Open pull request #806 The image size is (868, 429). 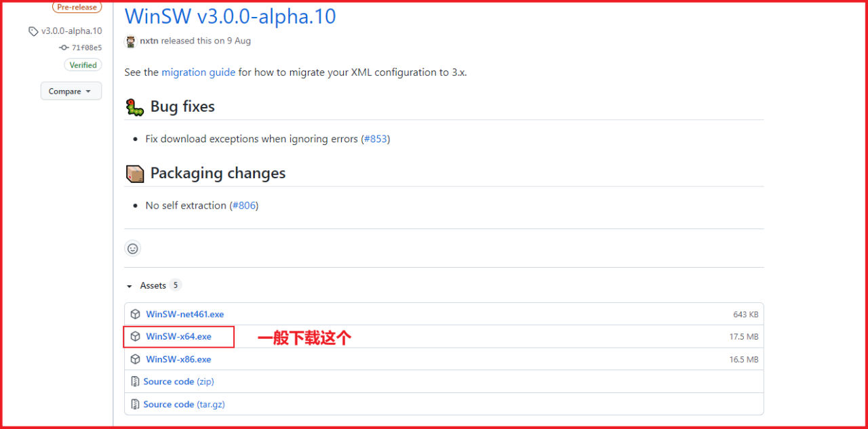point(244,205)
